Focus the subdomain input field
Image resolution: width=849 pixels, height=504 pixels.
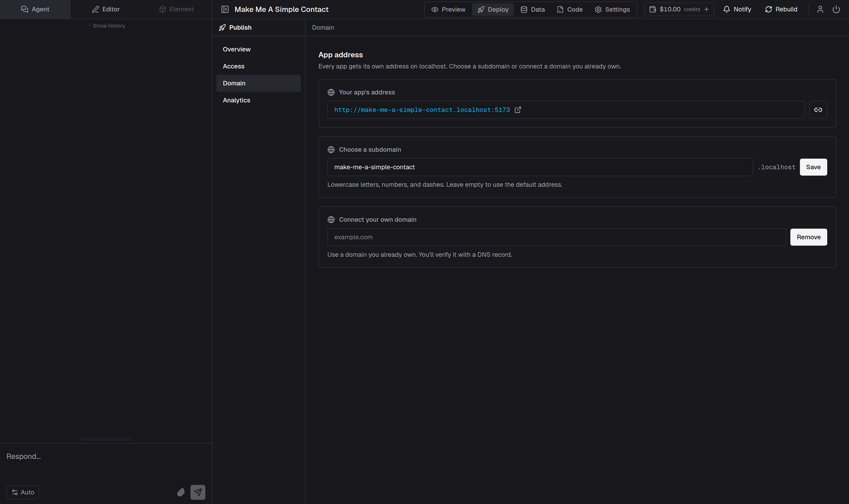(540, 167)
